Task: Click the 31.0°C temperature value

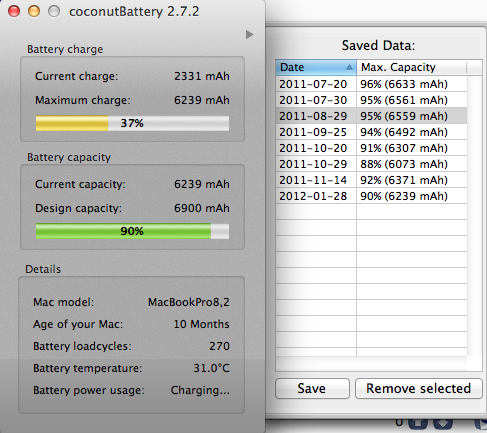Action: (x=211, y=368)
